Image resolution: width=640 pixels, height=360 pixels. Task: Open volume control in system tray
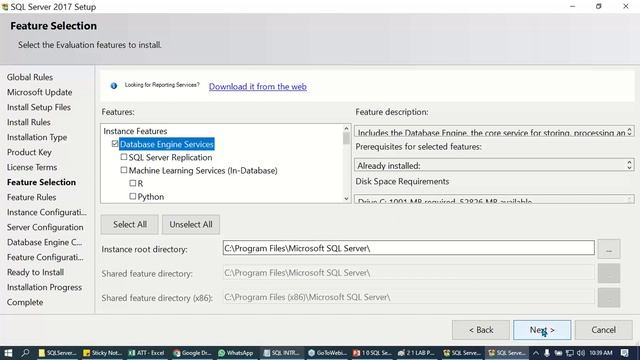(x=580, y=353)
